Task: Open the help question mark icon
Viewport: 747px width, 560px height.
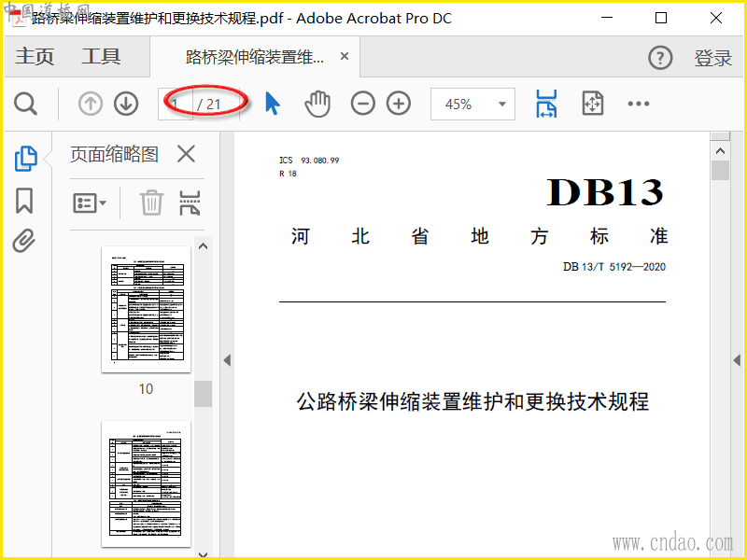Action: (x=660, y=58)
